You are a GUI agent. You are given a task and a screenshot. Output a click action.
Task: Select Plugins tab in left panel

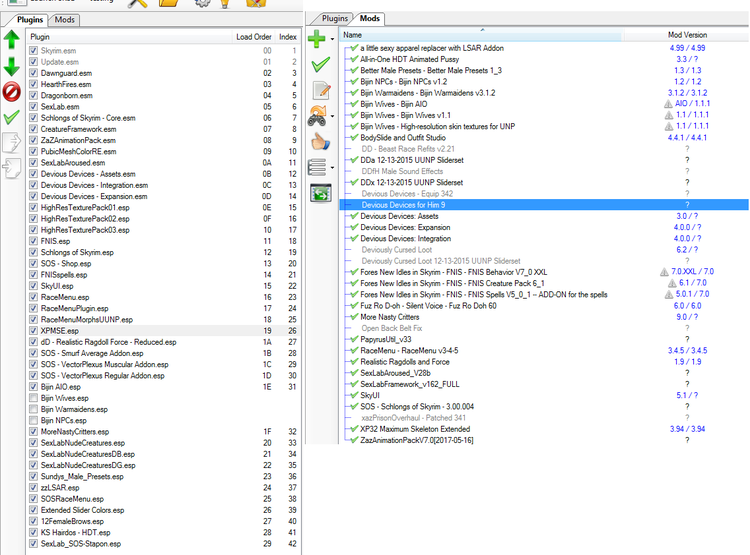click(x=30, y=20)
